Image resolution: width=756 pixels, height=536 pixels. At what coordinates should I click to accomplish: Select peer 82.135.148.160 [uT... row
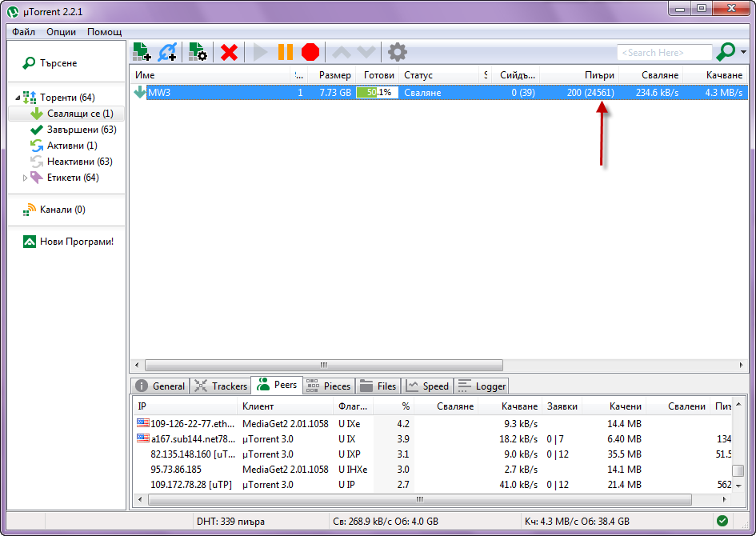click(433, 454)
